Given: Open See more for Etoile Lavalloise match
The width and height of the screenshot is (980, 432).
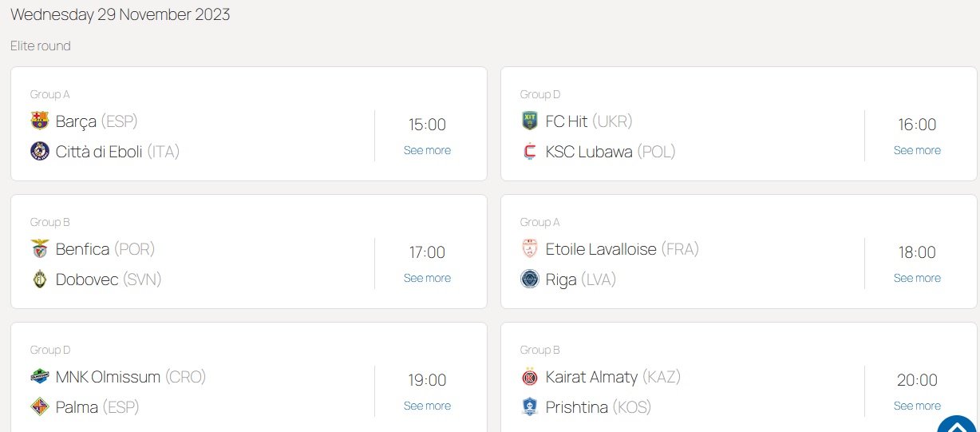Looking at the screenshot, I should [x=917, y=278].
